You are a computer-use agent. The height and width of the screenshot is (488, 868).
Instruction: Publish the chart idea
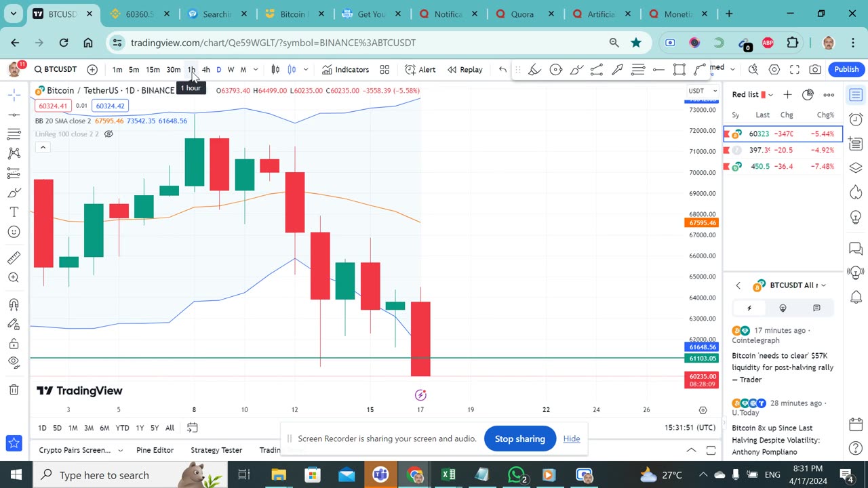click(x=846, y=69)
